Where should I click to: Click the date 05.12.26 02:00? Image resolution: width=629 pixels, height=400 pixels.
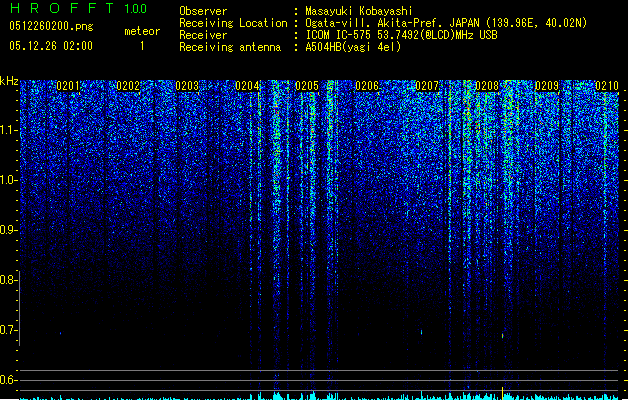(51, 46)
